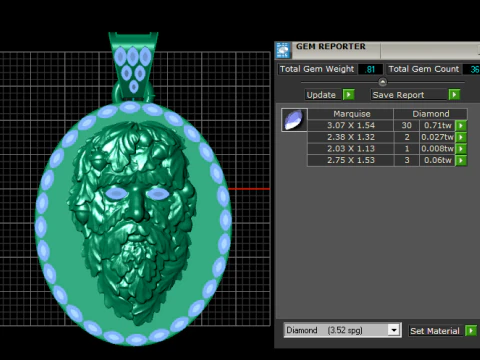This screenshot has height=360, width=480.
Task: Click green arrow for the 2.38 X 1.32 row
Action: [461, 137]
